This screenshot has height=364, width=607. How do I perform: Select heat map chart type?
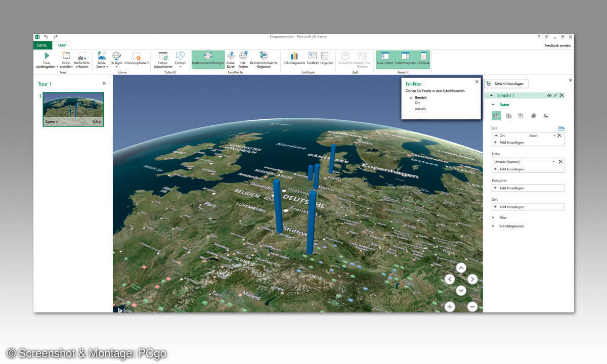[x=534, y=116]
